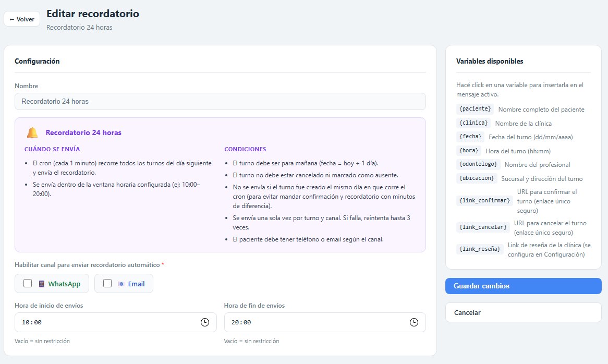Screen dimensions: 608x364
Task: Insert the {fecha} variable
Action: [470, 137]
